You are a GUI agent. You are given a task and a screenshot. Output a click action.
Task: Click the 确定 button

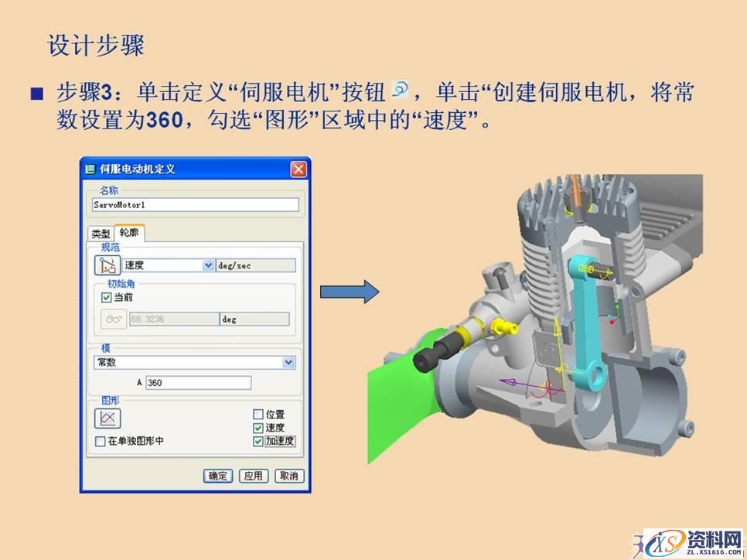[x=219, y=476]
